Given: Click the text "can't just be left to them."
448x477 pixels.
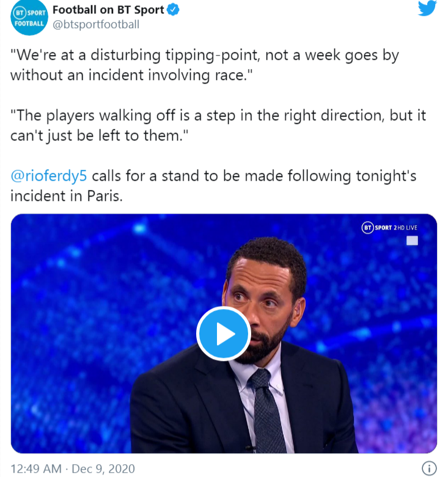Looking at the screenshot, I should point(100,136).
